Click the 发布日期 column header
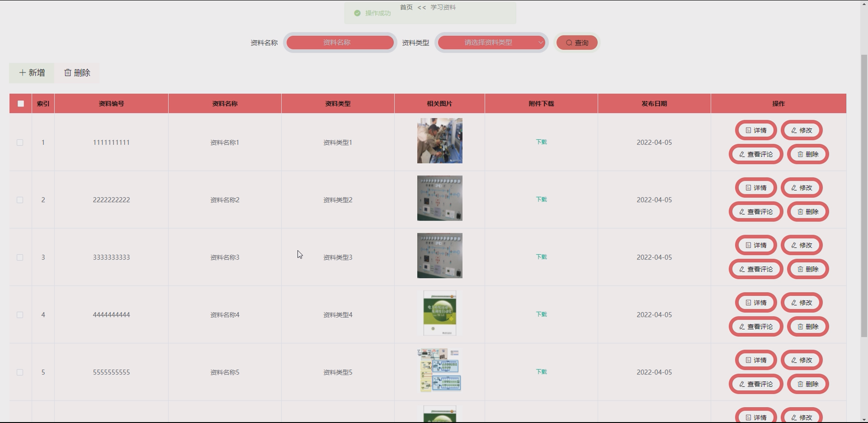 pos(654,103)
